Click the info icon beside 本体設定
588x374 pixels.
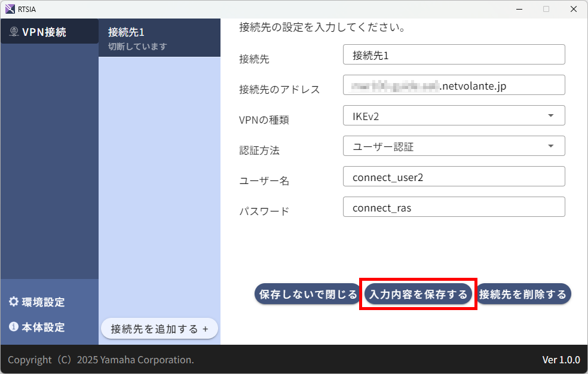coord(15,327)
